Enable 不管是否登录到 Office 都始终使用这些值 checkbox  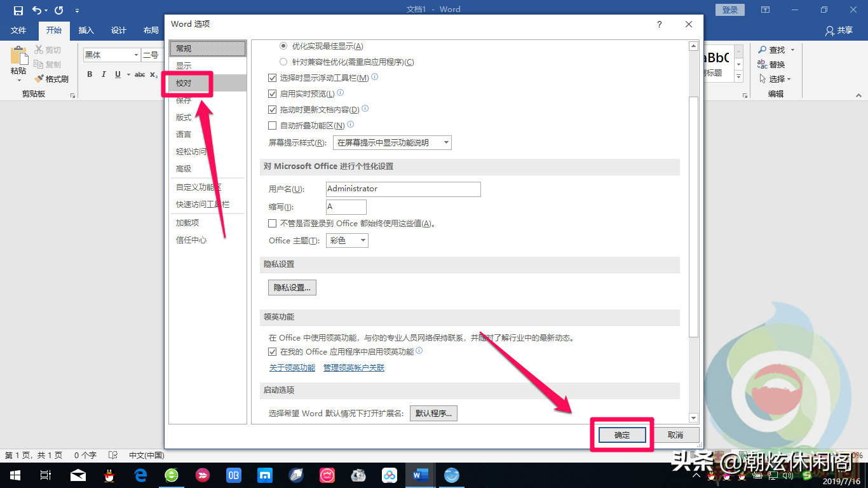point(273,223)
